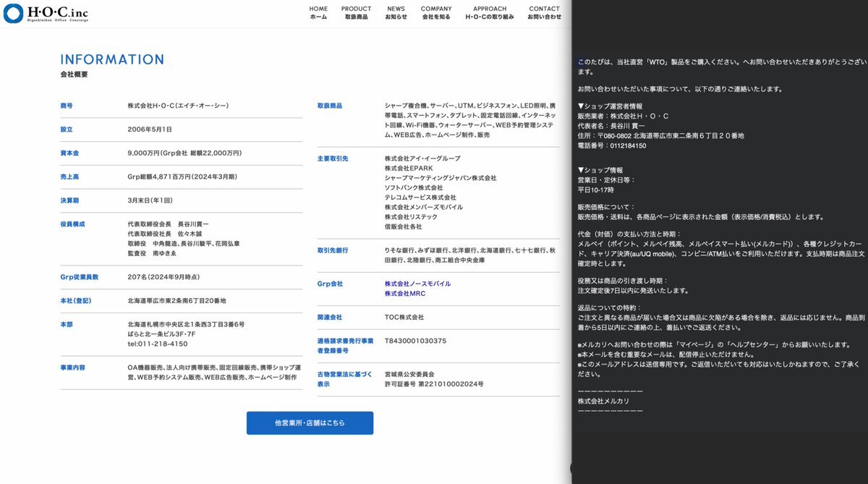Select the TOC株式会社 value
868x484 pixels.
[404, 317]
